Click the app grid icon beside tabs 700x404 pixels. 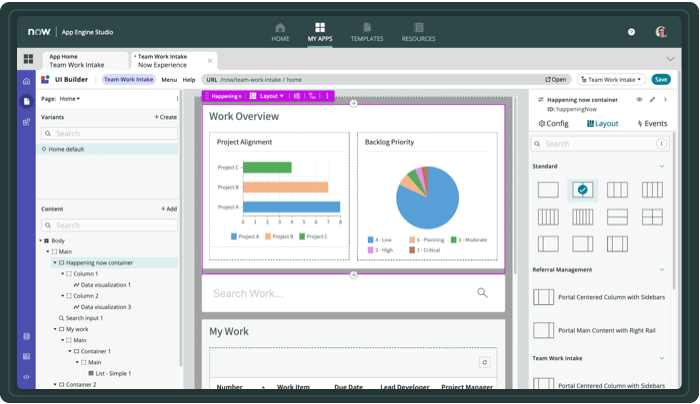pos(26,60)
